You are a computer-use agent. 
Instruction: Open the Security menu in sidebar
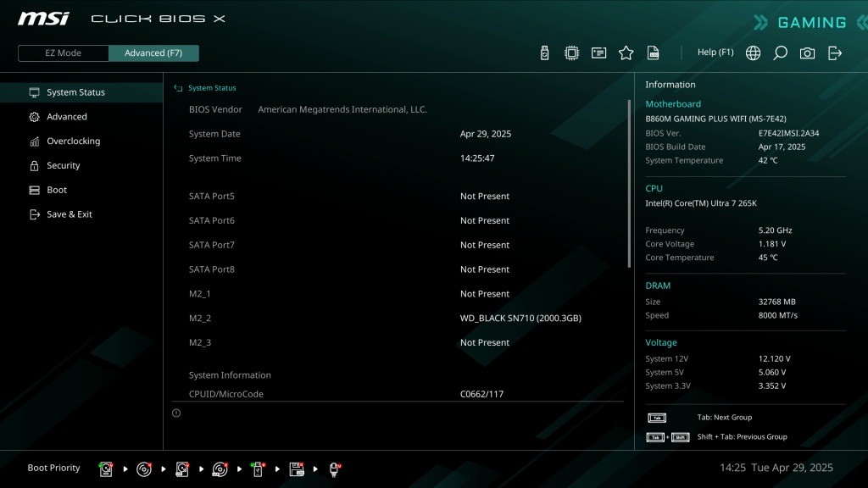click(x=63, y=166)
